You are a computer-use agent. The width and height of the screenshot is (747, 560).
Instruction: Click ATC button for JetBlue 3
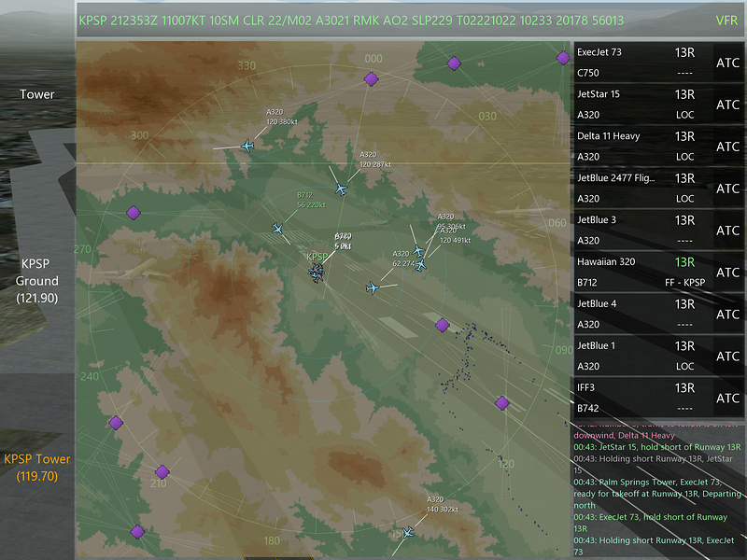coord(728,231)
